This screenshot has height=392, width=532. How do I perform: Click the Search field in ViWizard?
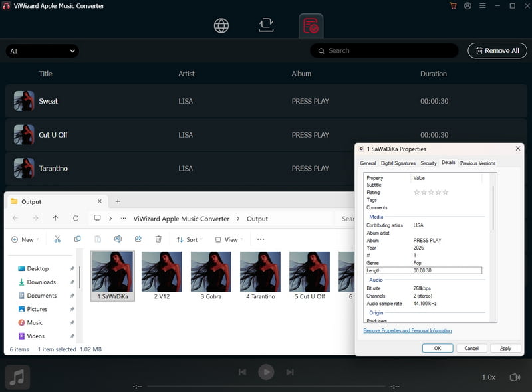click(384, 51)
